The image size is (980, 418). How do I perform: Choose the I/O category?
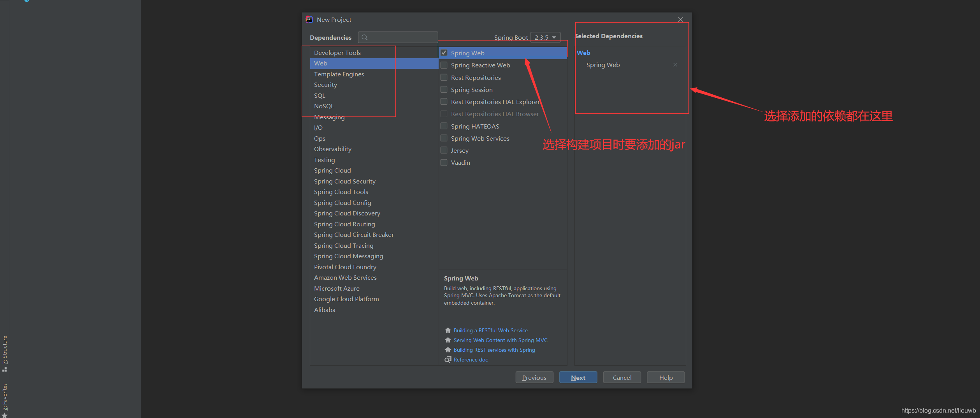coord(374,128)
